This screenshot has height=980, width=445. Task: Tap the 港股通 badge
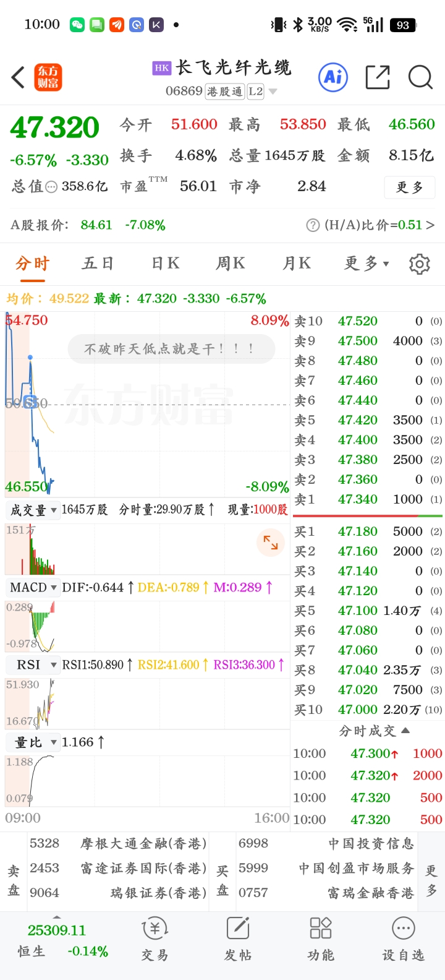coord(225,92)
